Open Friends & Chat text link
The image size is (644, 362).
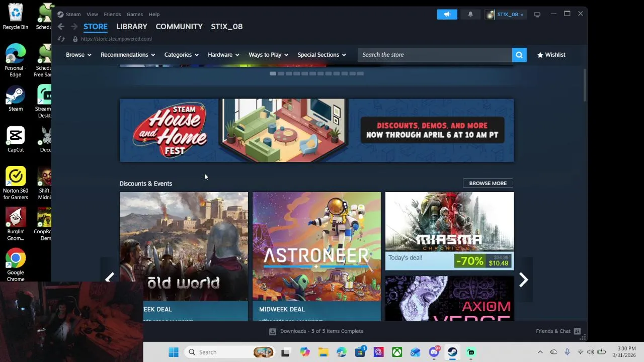[x=553, y=331]
